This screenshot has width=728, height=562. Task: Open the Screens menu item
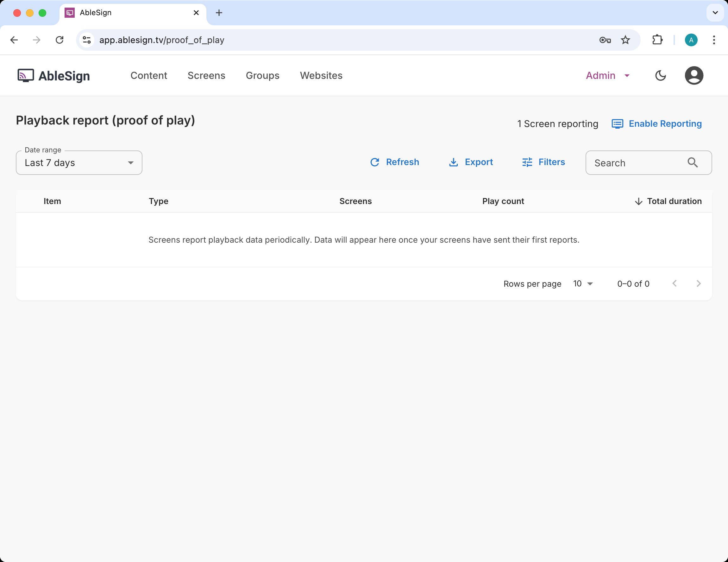coord(206,75)
